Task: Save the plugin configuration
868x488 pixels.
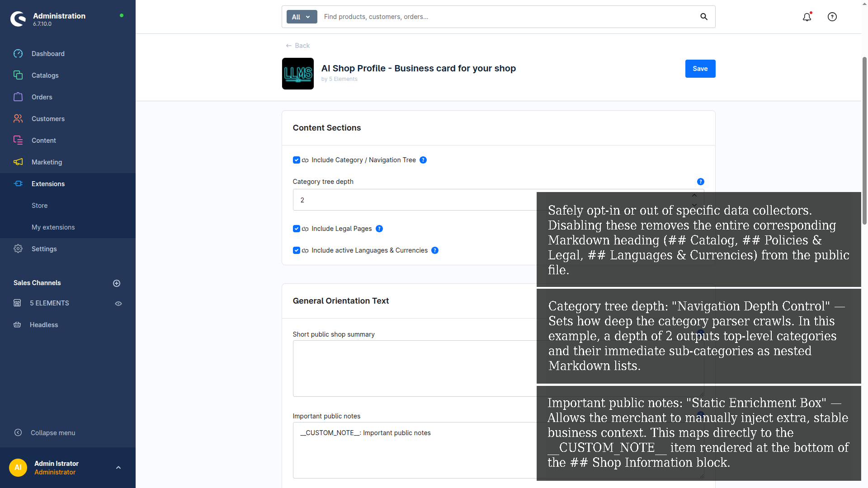Action: coord(700,69)
